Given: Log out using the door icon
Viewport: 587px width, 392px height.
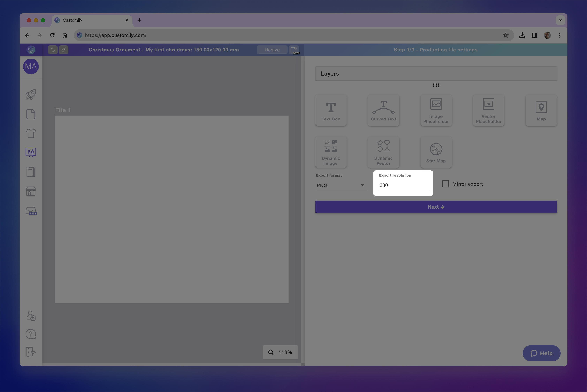Looking at the screenshot, I should [x=31, y=352].
